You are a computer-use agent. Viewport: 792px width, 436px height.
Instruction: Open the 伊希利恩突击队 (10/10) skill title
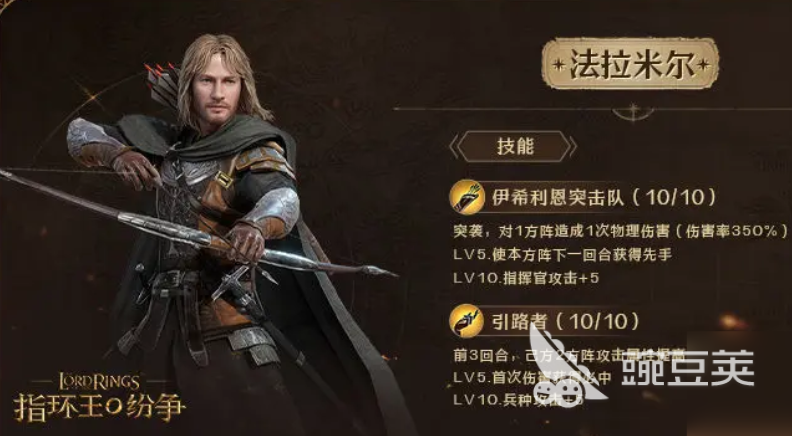click(604, 198)
